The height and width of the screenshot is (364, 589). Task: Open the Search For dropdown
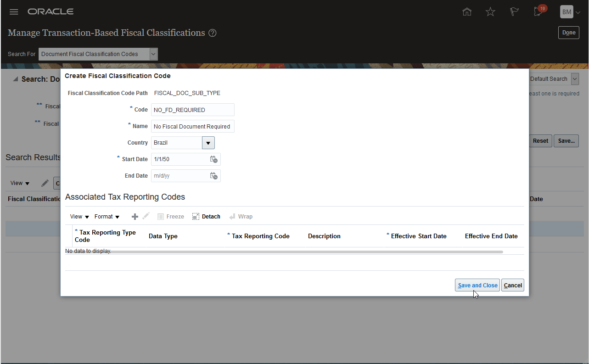[x=153, y=54]
